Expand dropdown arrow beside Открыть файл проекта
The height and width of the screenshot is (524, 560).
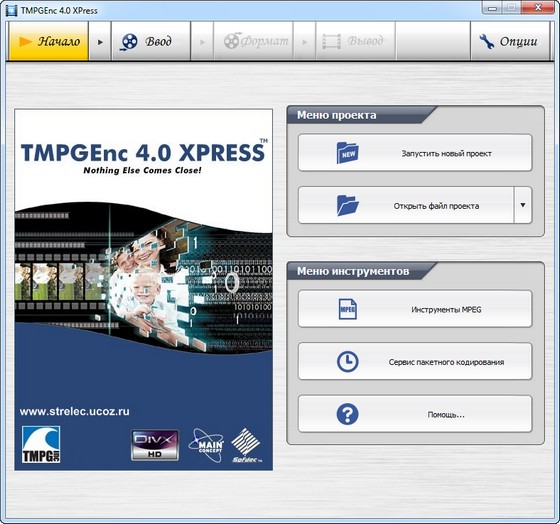523,205
